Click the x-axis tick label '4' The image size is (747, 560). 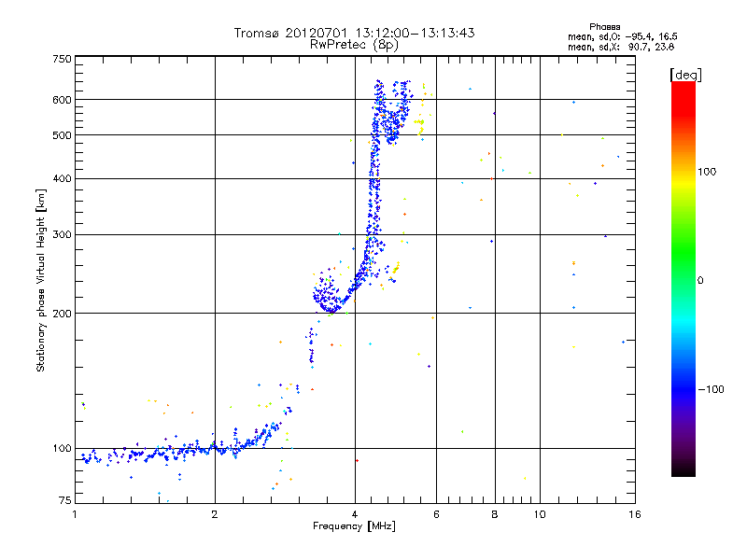[x=355, y=514]
